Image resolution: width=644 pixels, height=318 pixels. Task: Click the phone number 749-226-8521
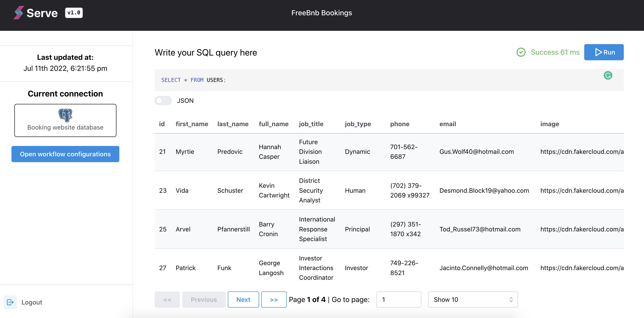pos(404,268)
